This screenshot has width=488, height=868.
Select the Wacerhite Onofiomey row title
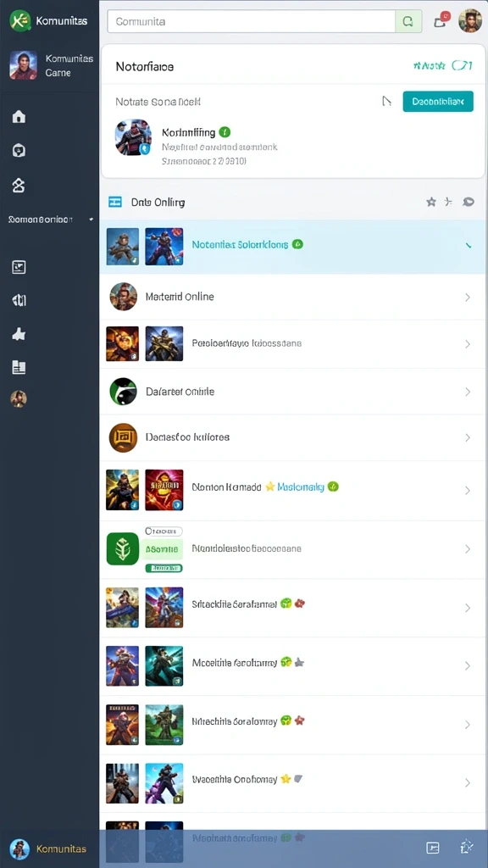(x=235, y=780)
